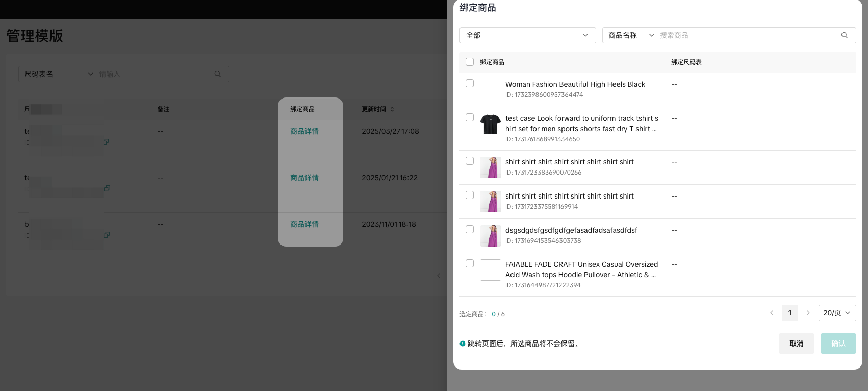
Task: Click the previous page arrow in dialog
Action: [772, 313]
